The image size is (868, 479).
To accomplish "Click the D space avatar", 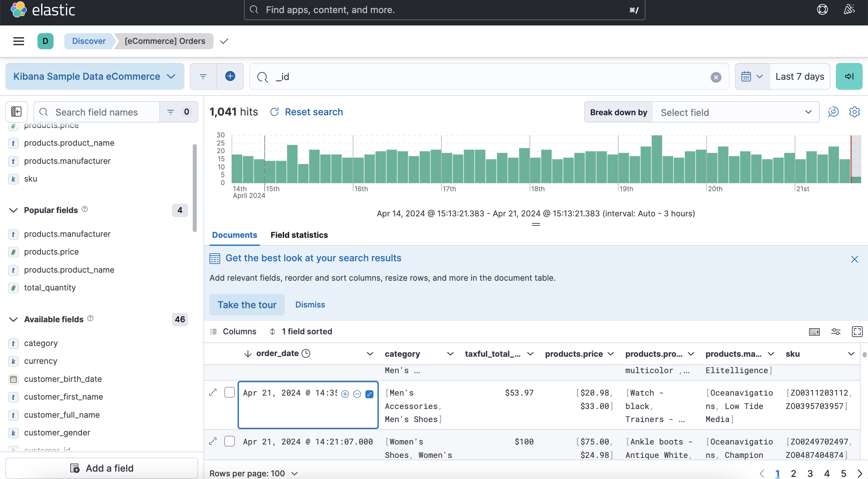I will [x=46, y=41].
